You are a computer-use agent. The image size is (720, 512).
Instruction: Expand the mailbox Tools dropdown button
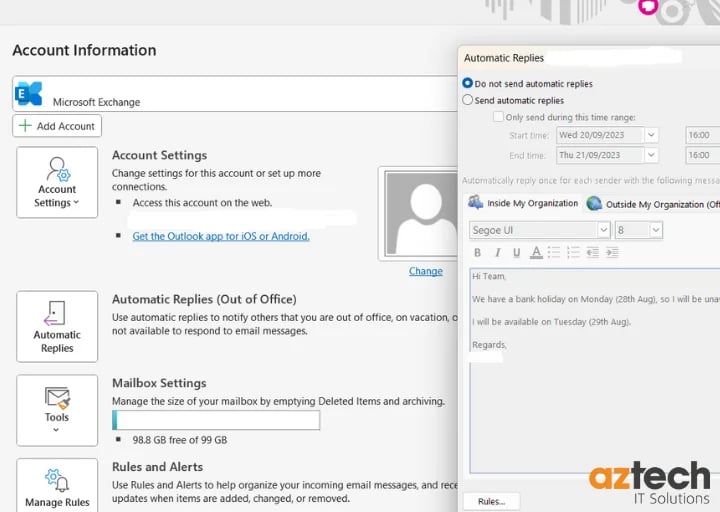coord(57,410)
